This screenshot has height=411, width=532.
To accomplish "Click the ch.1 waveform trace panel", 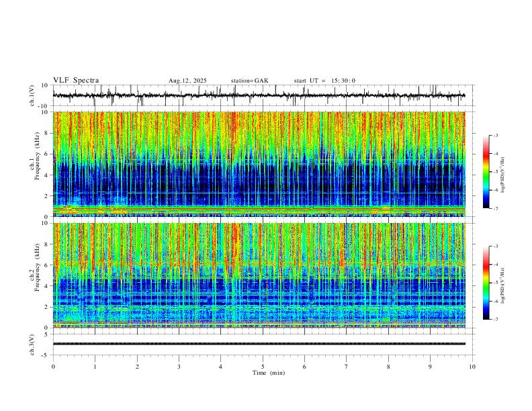I will [264, 95].
